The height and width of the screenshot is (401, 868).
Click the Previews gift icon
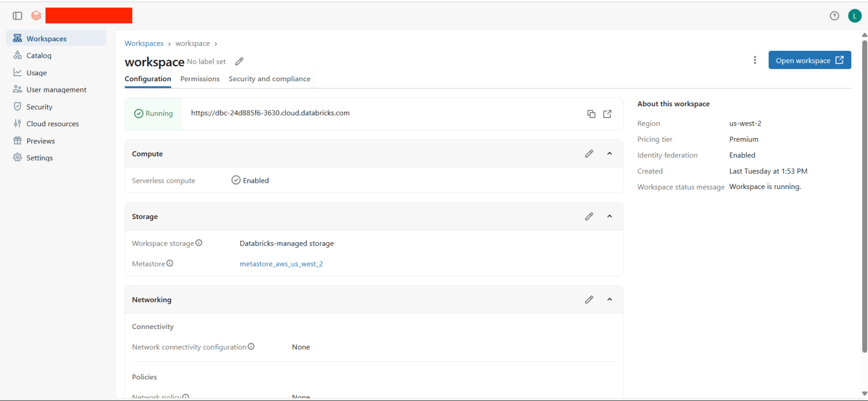[17, 140]
